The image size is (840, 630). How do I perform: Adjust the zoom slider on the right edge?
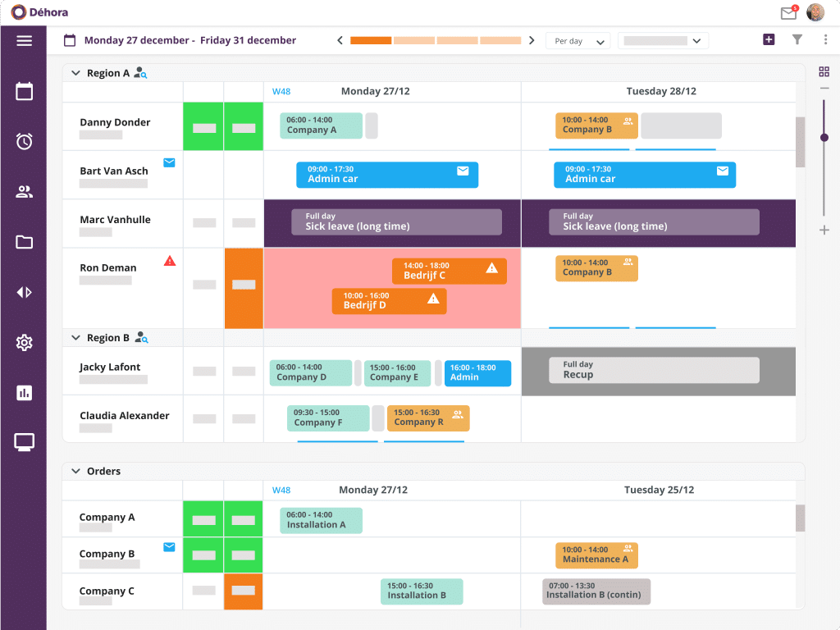click(824, 138)
